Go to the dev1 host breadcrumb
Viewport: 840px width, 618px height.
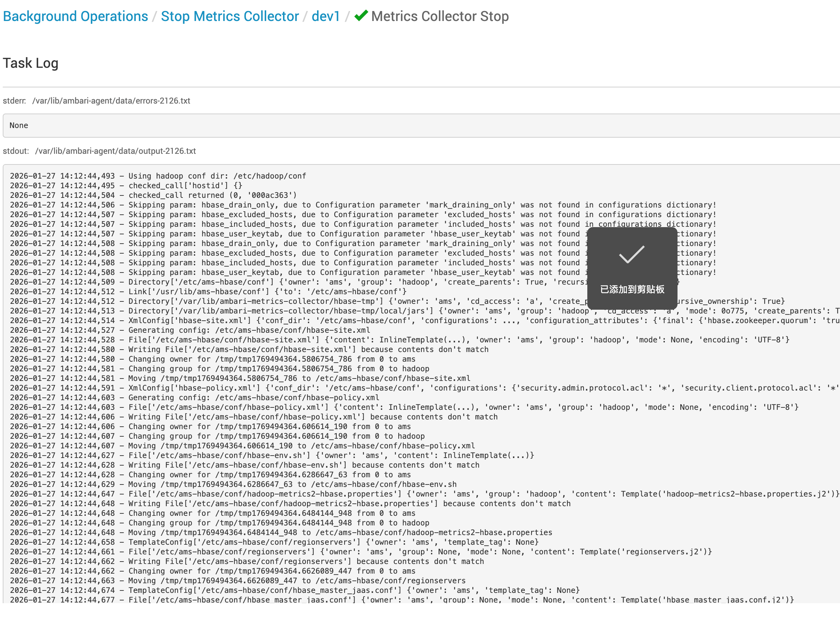[326, 17]
